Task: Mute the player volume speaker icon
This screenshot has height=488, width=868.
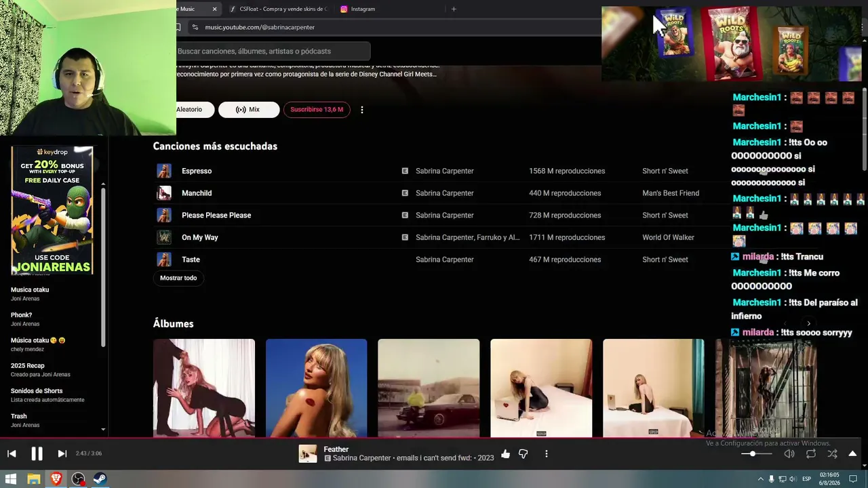Action: click(789, 453)
